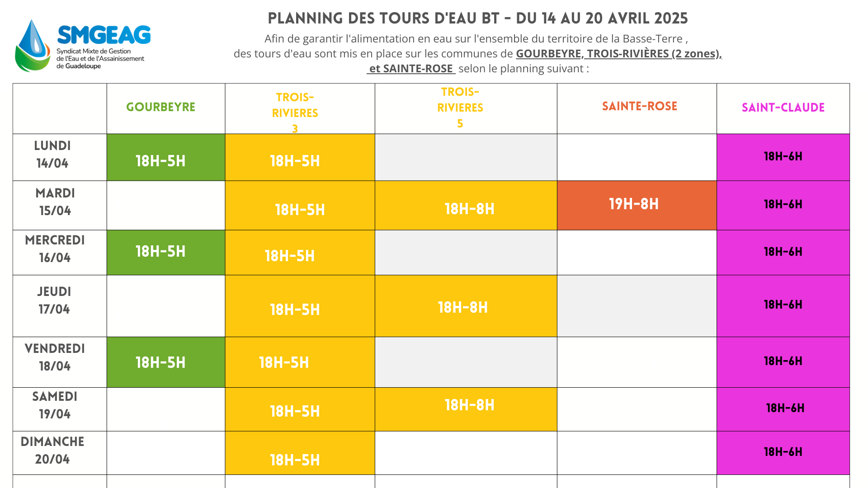
Task: Click the SMGEAG water drop logo
Action: tap(33, 46)
